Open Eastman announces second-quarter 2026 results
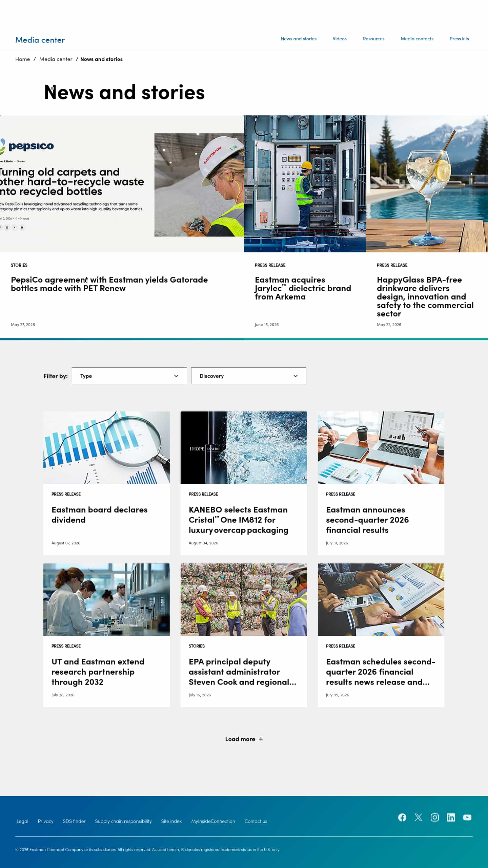Screen dimensions: 488x868 tap(367, 520)
